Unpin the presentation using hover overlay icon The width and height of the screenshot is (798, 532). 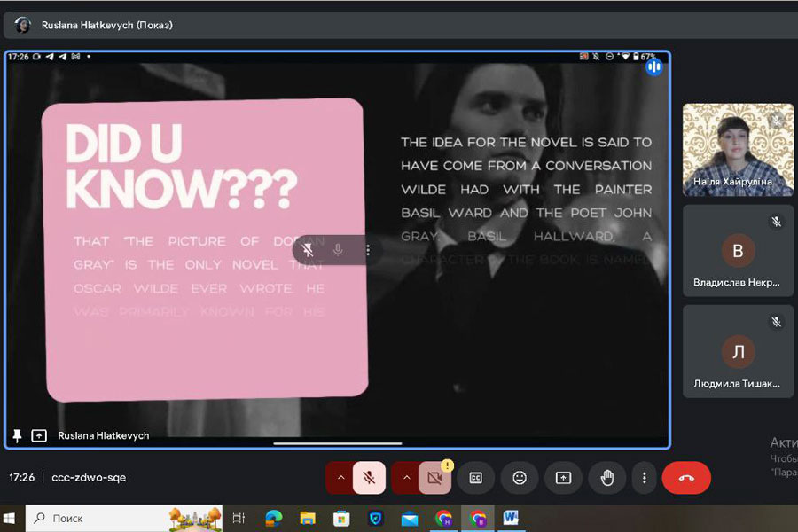pos(308,251)
